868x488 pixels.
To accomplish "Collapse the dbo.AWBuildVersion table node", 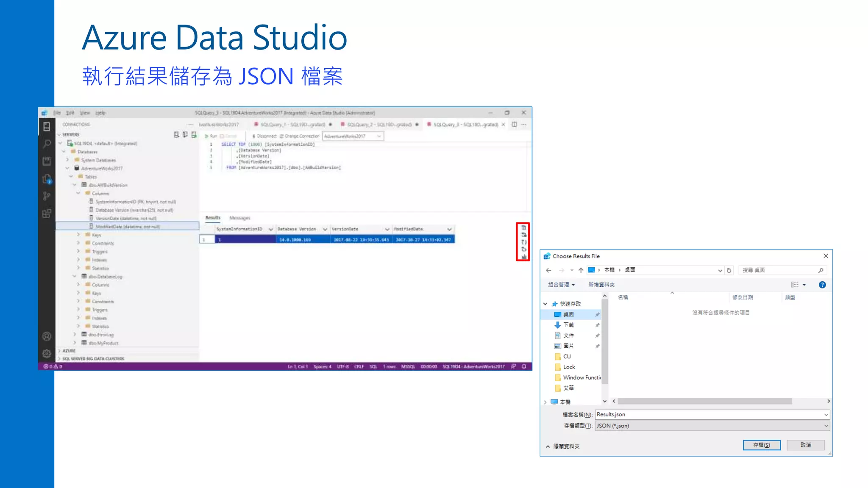I will [x=75, y=185].
